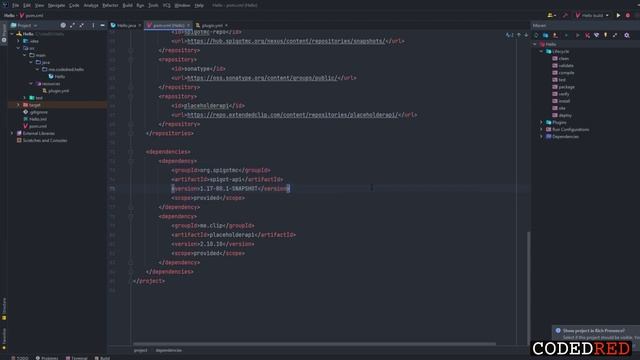Open the Help menu
Screen dimensions: 640x360
click(x=199, y=5)
